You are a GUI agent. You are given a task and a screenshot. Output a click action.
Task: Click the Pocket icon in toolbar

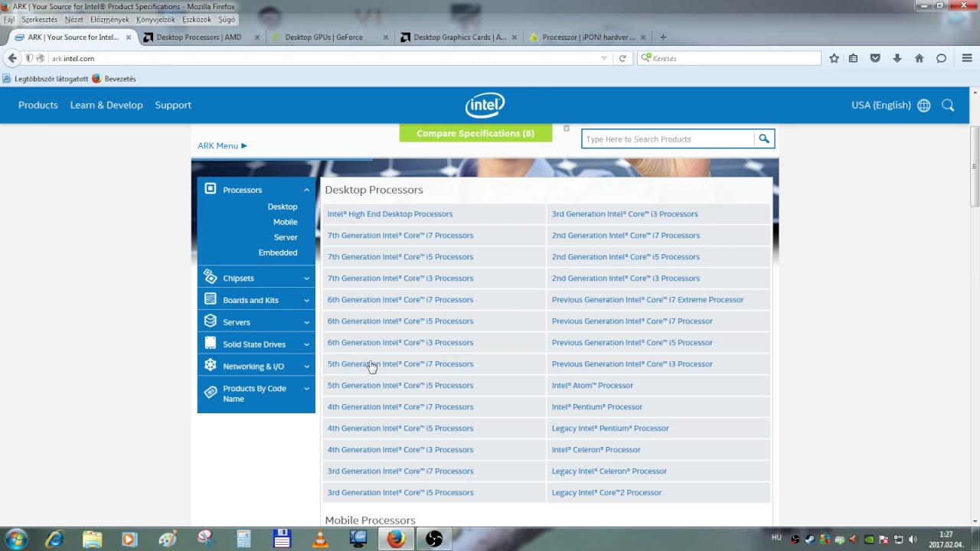[875, 58]
